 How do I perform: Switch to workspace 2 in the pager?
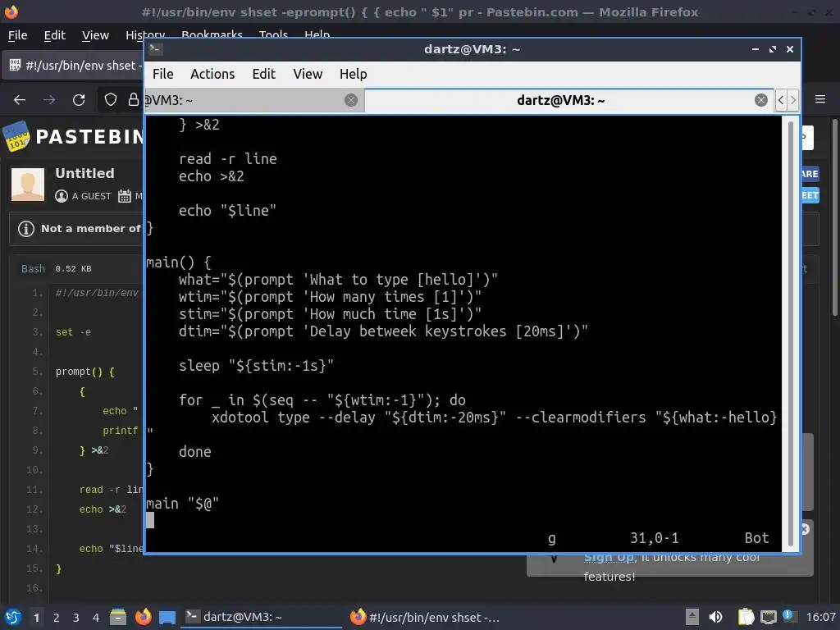click(x=57, y=618)
